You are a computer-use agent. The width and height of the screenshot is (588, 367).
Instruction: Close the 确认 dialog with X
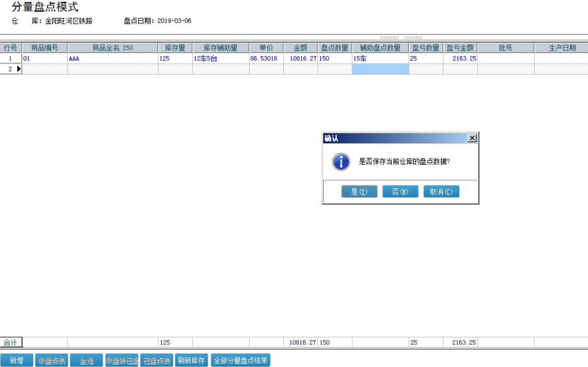click(x=472, y=138)
